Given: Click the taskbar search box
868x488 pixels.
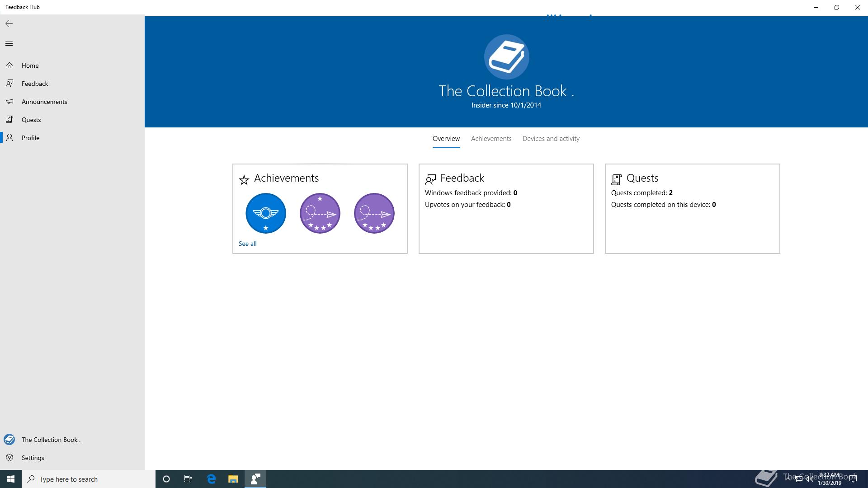Looking at the screenshot, I should 88,479.
